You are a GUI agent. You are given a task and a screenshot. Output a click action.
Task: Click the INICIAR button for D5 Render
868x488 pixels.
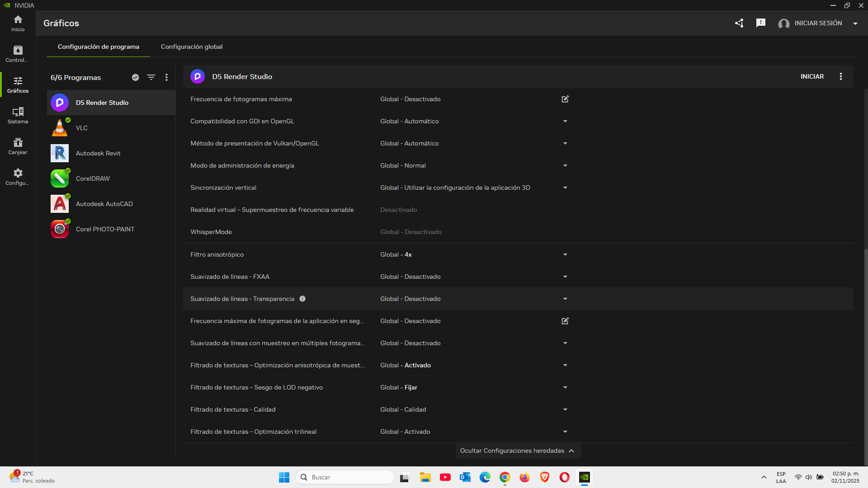coord(812,76)
